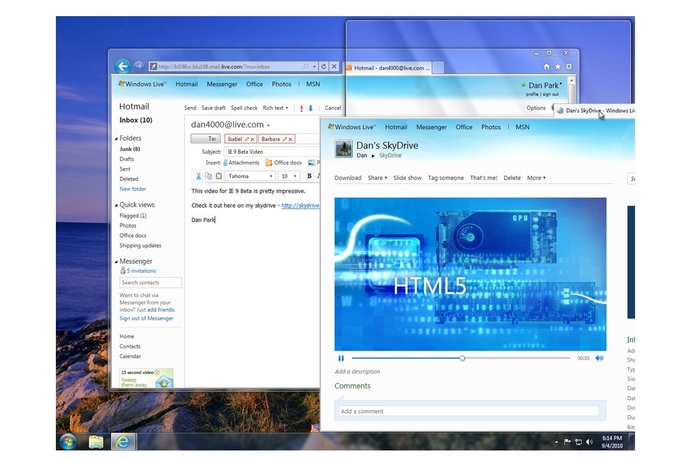Open address bar dropdown arrow

pyautogui.click(x=314, y=66)
